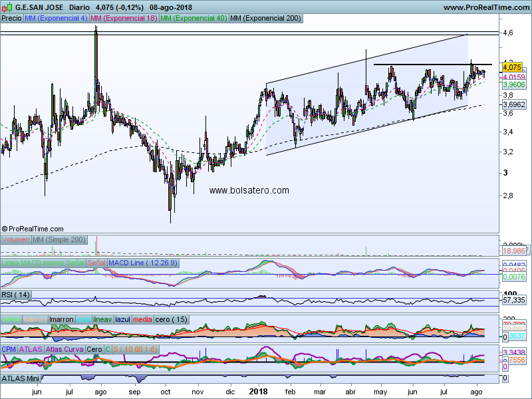Click the MM (Exponencial 4) indicator label
This screenshot has width=532, height=399.
[55, 19]
